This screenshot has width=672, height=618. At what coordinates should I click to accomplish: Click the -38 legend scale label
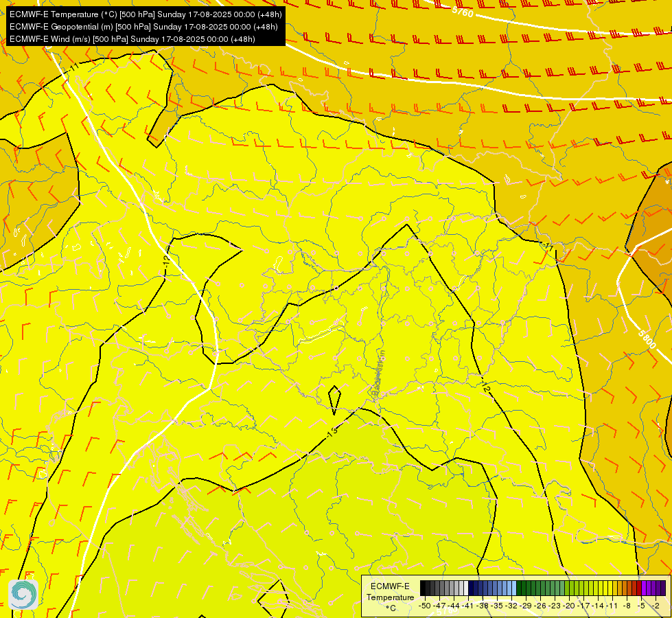click(483, 606)
